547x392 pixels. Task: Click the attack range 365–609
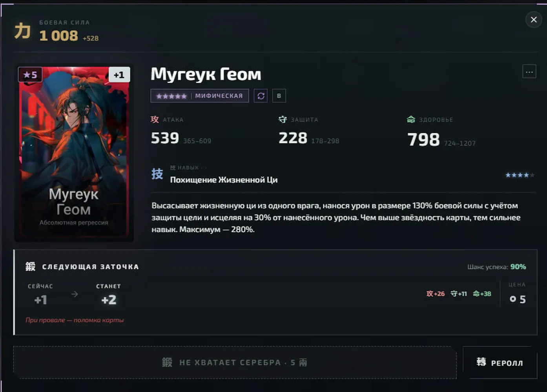point(197,141)
